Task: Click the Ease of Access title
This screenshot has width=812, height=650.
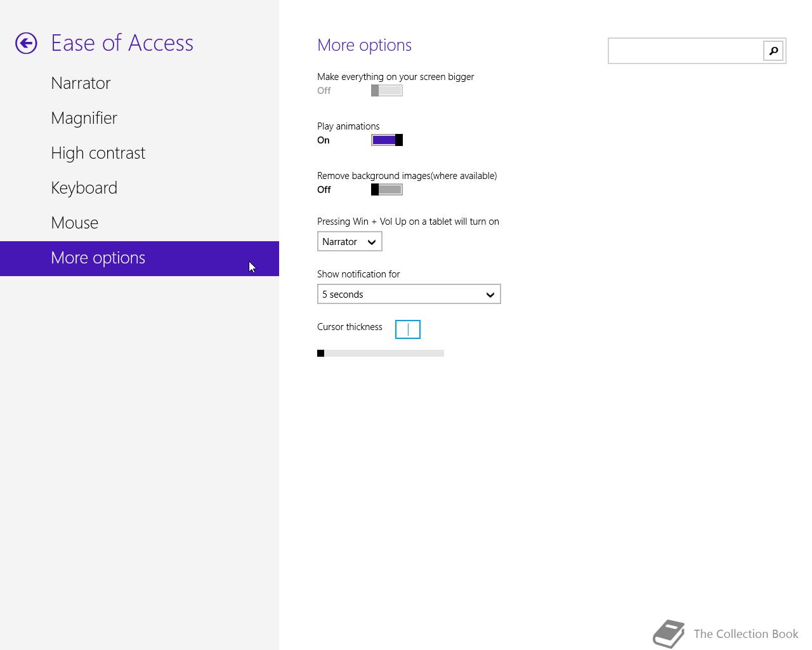Action: pos(122,43)
